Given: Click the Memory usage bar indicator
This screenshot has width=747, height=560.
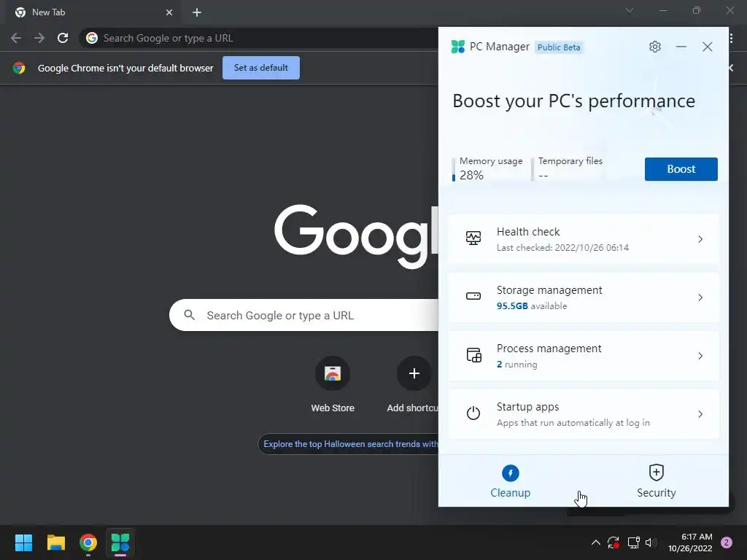Looking at the screenshot, I should 454,169.
